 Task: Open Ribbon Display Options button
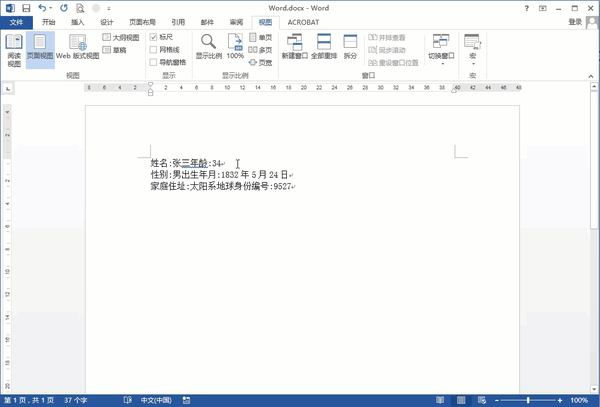tap(543, 8)
